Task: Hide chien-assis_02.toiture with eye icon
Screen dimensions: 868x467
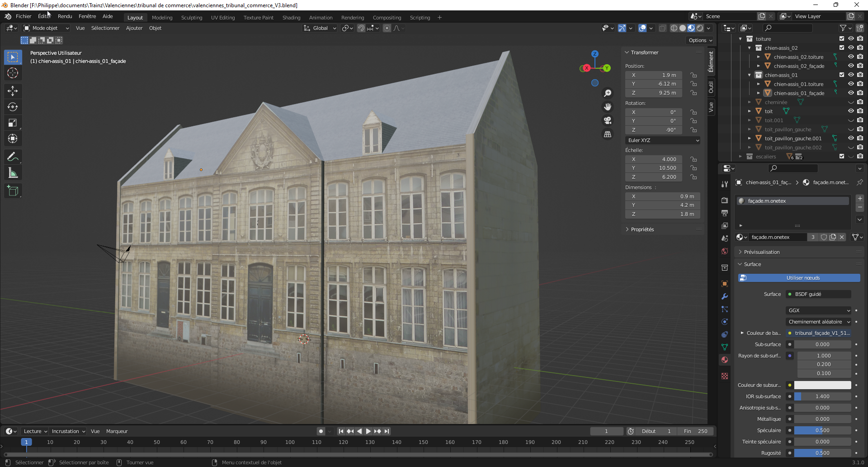Action: [851, 57]
